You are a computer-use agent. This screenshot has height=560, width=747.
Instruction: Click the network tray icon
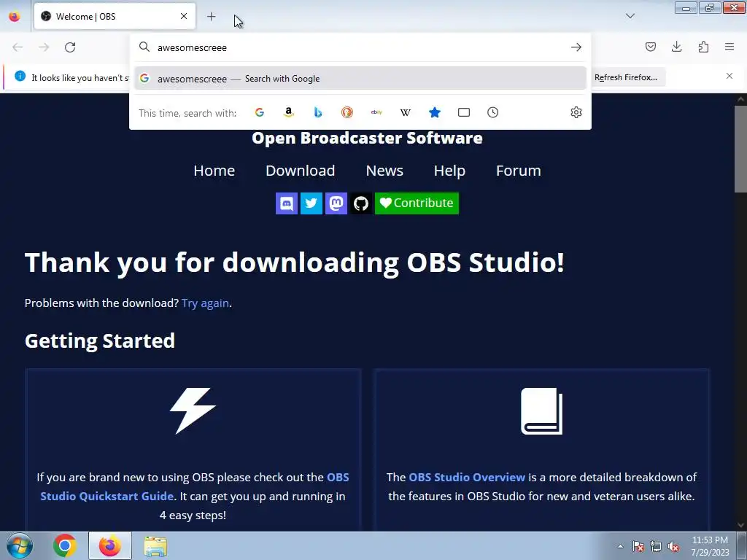click(x=656, y=546)
